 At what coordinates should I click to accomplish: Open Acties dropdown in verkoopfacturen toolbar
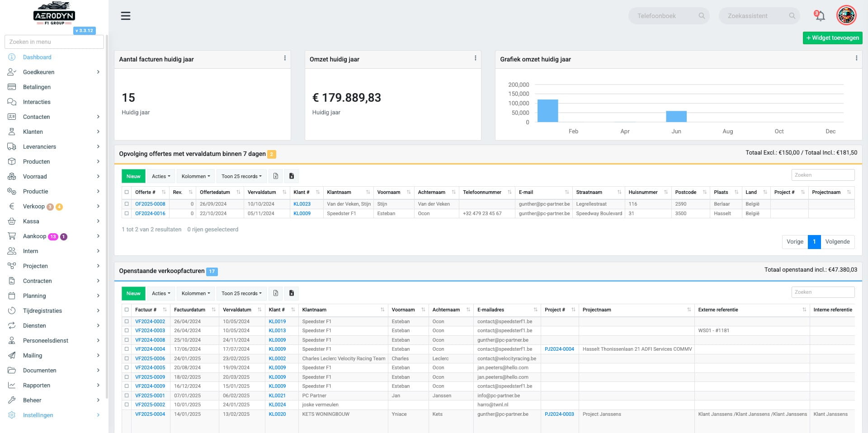(161, 293)
